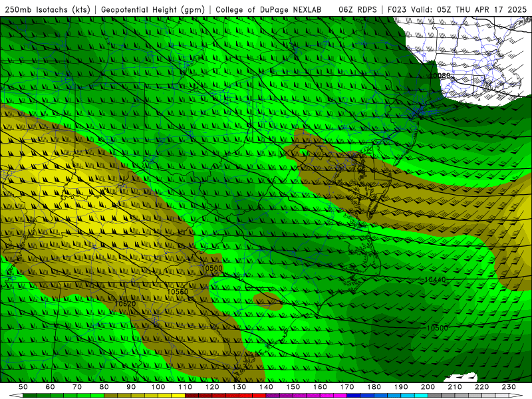Click the 70 value on the color scale
Viewport: 532px width, 399px height.
pyautogui.click(x=77, y=387)
